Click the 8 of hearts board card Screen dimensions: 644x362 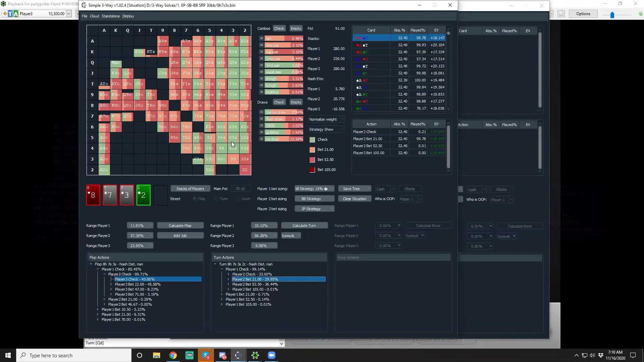pos(93,195)
